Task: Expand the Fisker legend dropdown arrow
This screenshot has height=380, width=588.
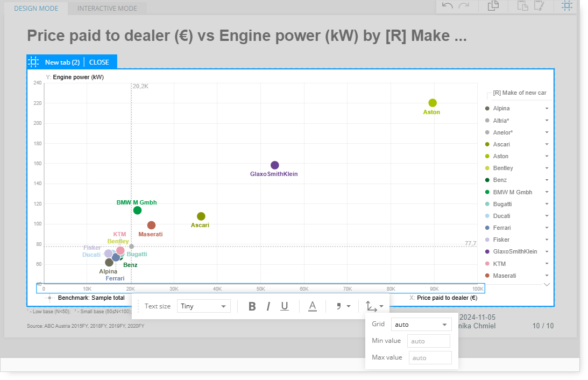Action: pos(547,240)
